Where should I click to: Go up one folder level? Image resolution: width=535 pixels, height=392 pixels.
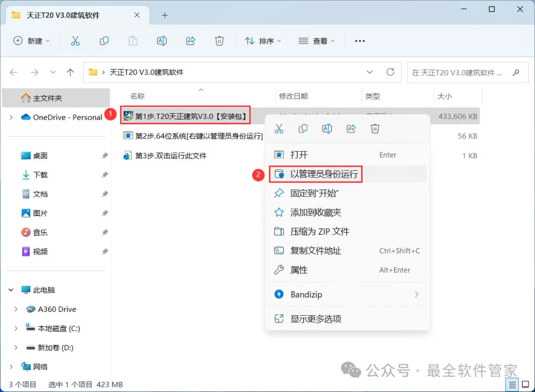[70, 72]
